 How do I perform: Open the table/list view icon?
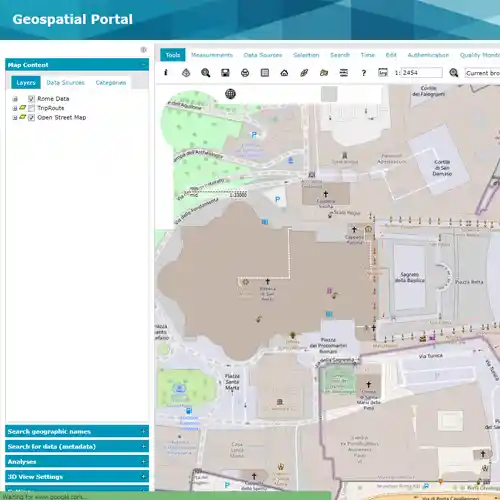tap(265, 73)
